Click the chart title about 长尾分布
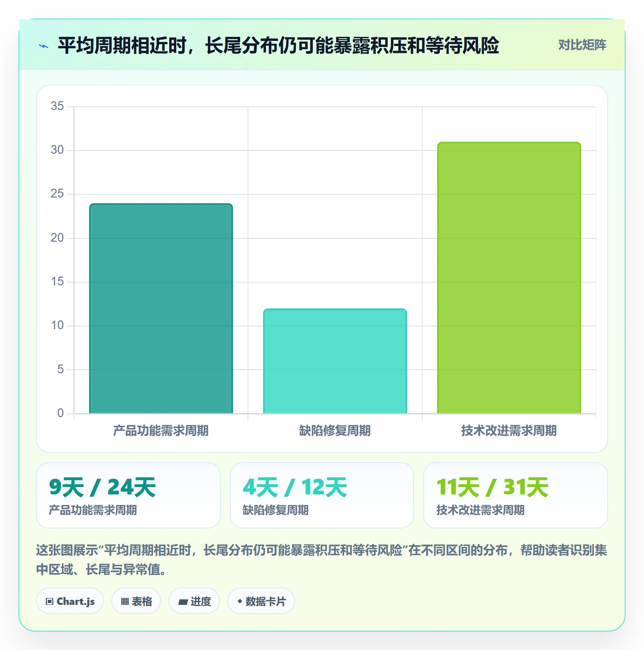644x650 pixels. 278,46
